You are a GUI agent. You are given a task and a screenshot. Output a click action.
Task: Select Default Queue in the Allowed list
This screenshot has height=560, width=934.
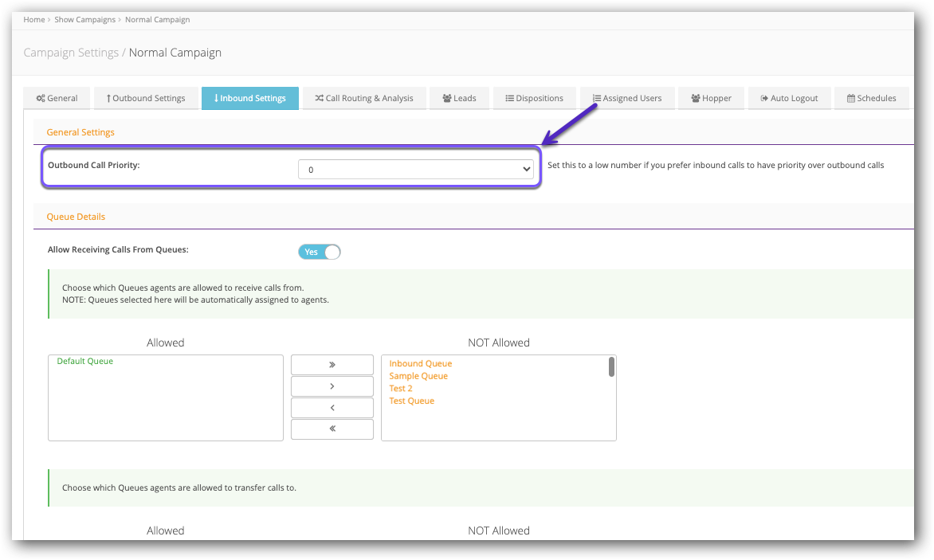(x=84, y=361)
